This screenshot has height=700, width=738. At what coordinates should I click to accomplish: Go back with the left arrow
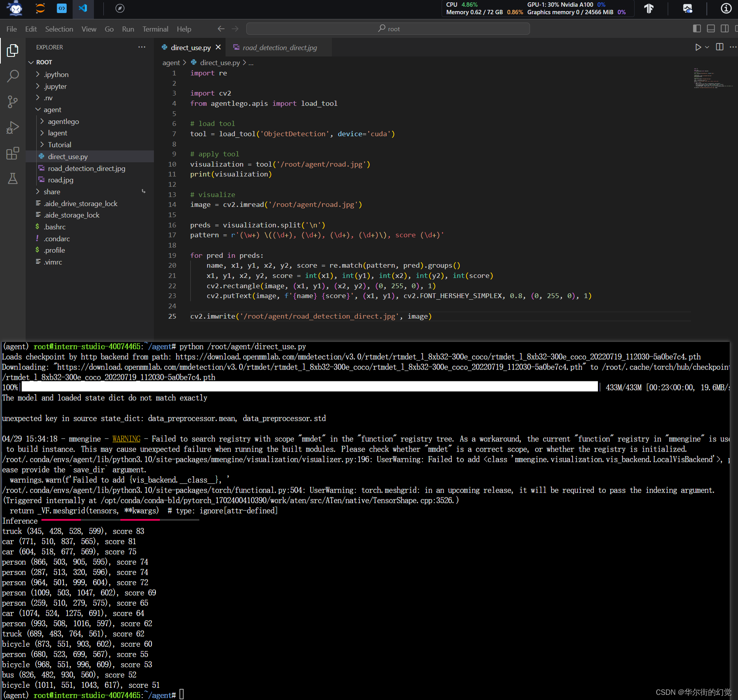click(x=221, y=29)
